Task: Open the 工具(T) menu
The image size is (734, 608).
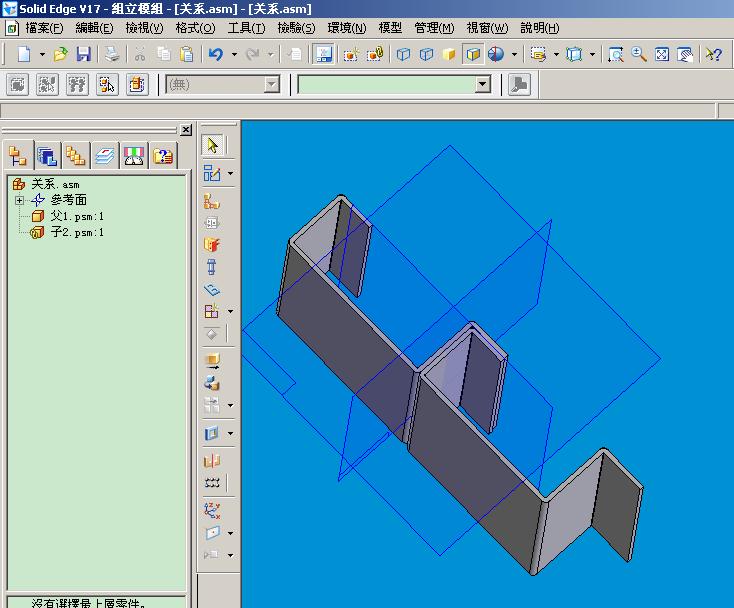Action: 246,28
